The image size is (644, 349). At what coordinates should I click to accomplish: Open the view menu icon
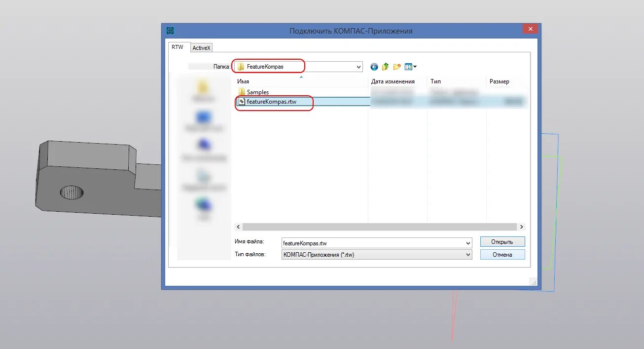point(410,67)
